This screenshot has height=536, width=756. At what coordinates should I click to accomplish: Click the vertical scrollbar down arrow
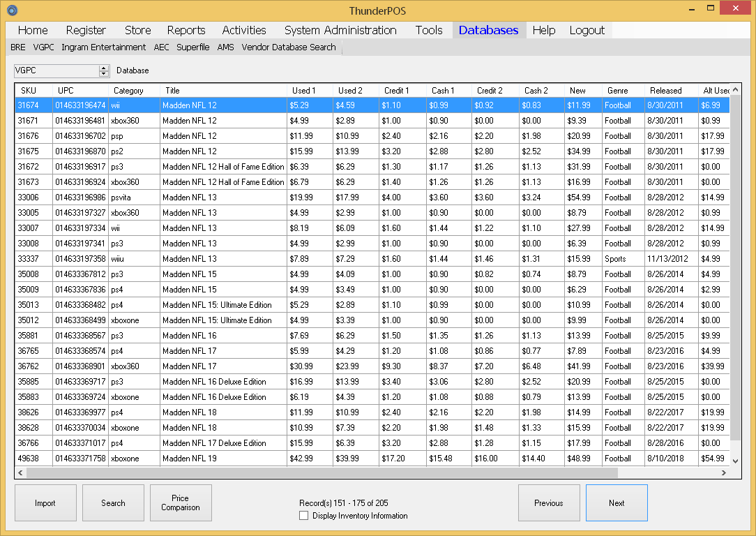coord(735,461)
